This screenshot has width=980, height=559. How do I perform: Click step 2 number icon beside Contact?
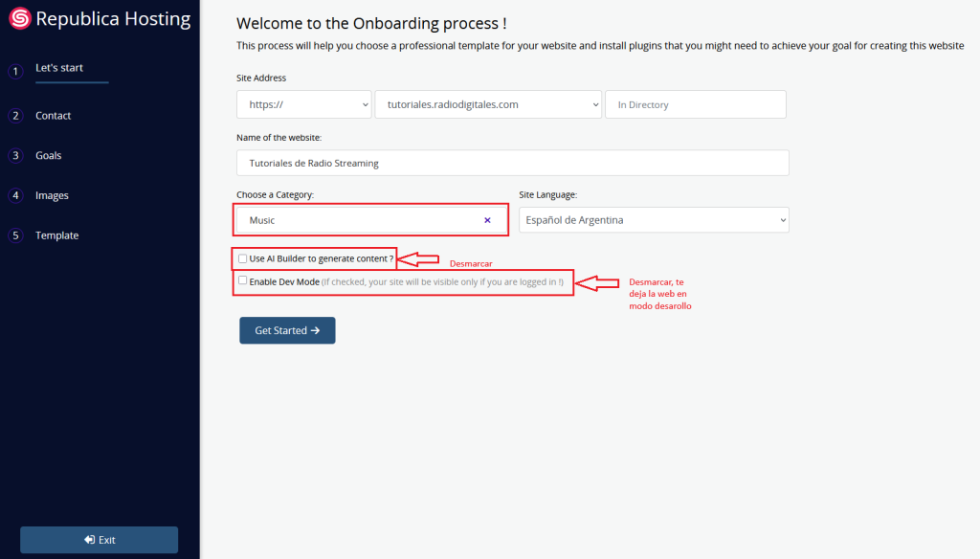(15, 116)
